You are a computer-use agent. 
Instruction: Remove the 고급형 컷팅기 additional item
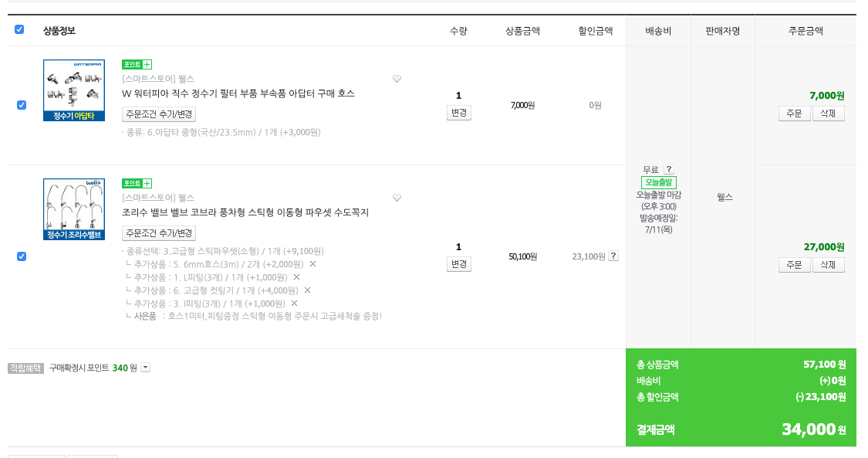(x=307, y=290)
